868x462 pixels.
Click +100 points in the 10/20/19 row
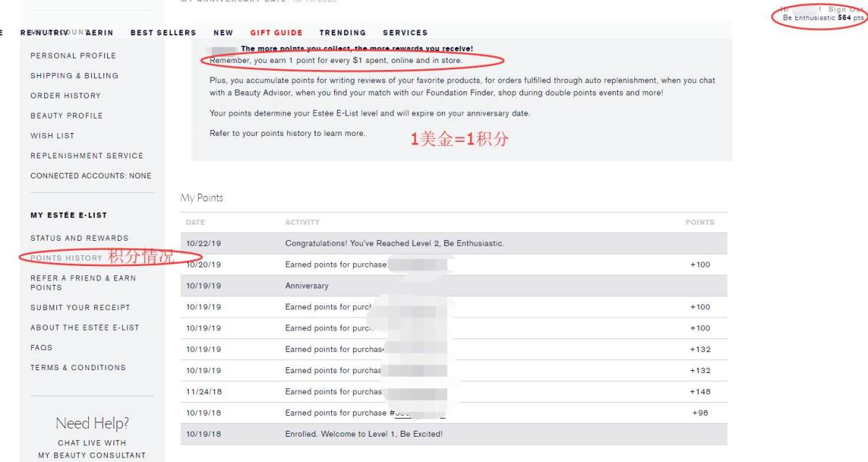click(x=700, y=265)
